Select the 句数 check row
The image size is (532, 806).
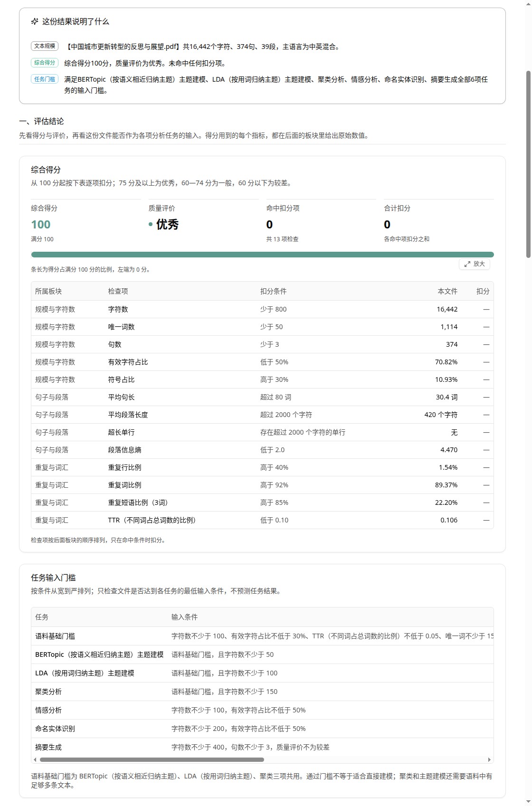tap(262, 344)
